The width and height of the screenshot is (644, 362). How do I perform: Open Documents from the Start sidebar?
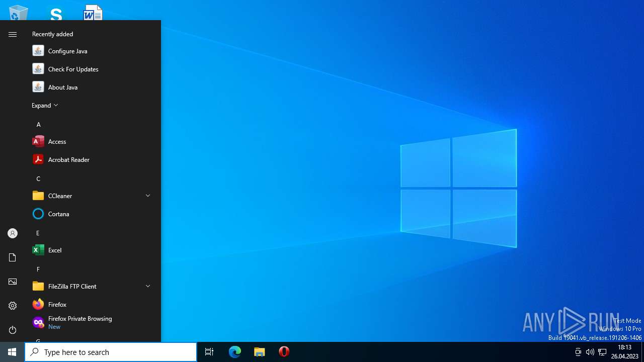point(13,257)
